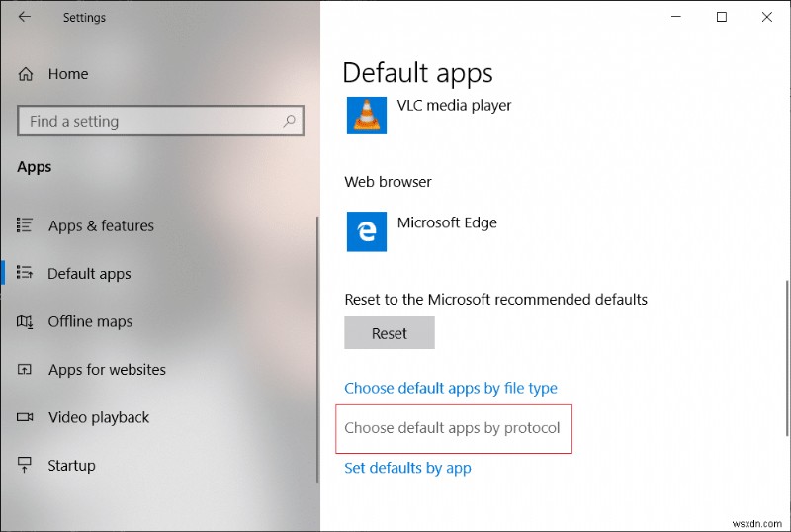The width and height of the screenshot is (791, 532).
Task: Open Apps for websites settings
Action: coord(107,370)
